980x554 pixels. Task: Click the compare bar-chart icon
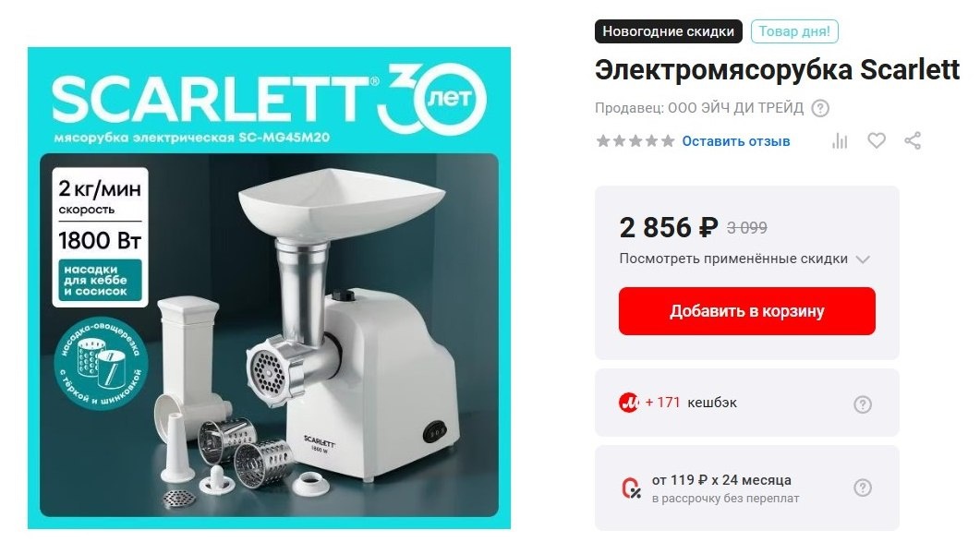(840, 141)
